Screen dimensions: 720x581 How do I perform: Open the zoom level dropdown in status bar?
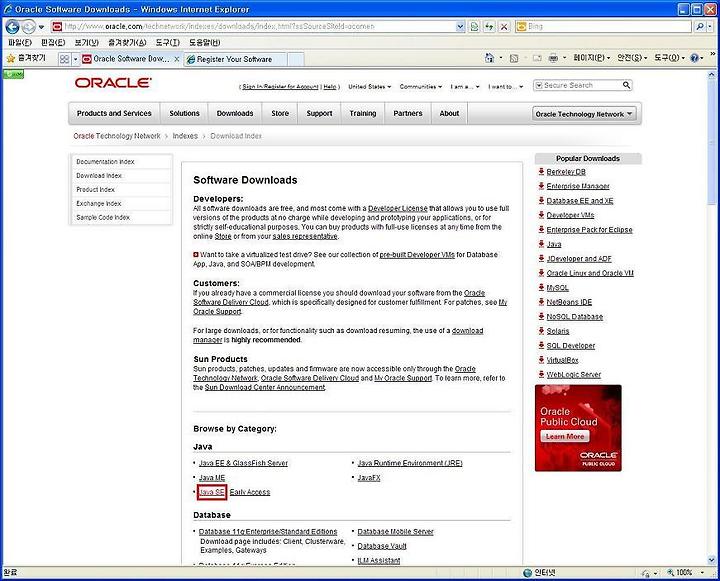[702, 573]
